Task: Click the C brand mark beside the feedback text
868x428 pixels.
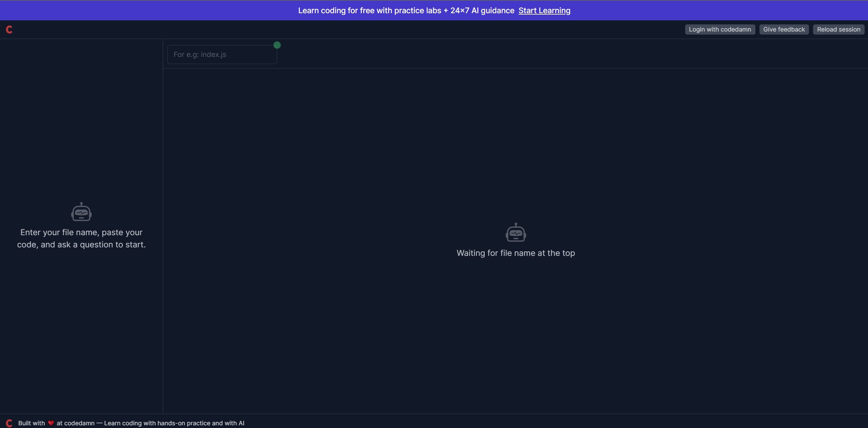Action: click(9, 423)
